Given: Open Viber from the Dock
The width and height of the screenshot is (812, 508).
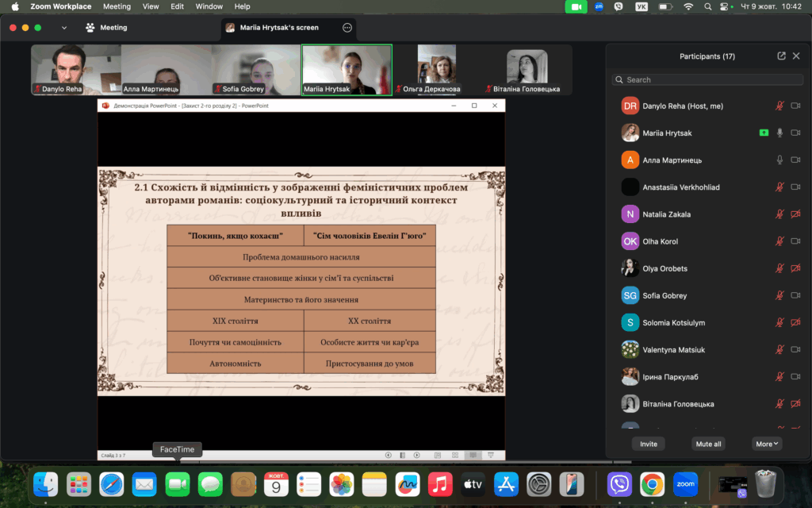Looking at the screenshot, I should (619, 483).
